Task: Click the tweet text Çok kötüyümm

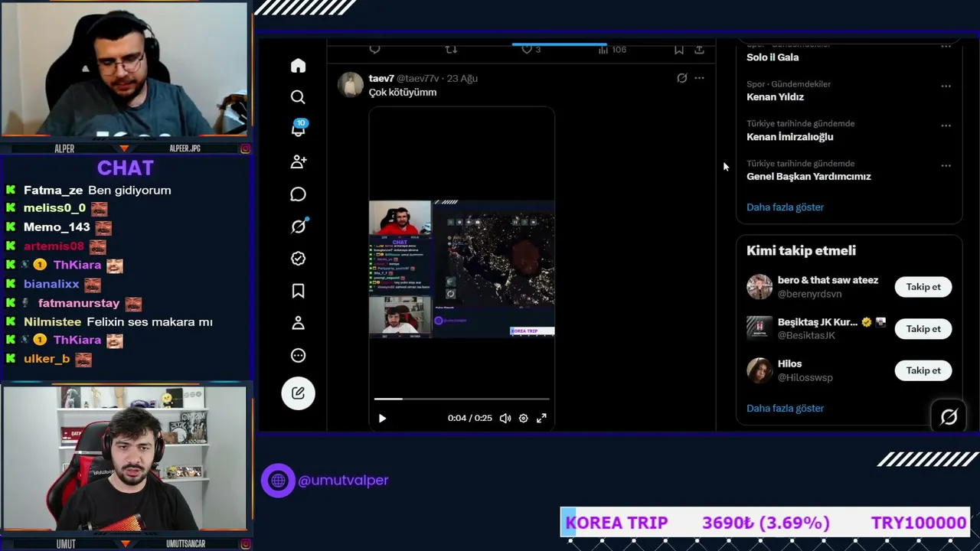Action: pos(403,93)
